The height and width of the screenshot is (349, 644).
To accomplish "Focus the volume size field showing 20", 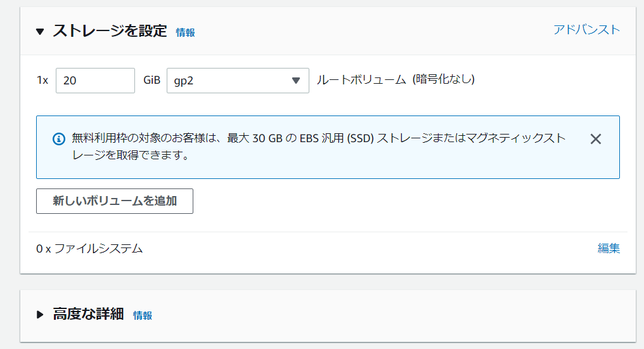I will click(x=95, y=81).
